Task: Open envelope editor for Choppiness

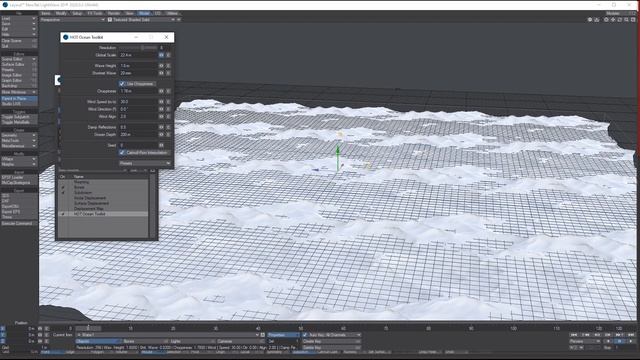Action: pos(161,91)
